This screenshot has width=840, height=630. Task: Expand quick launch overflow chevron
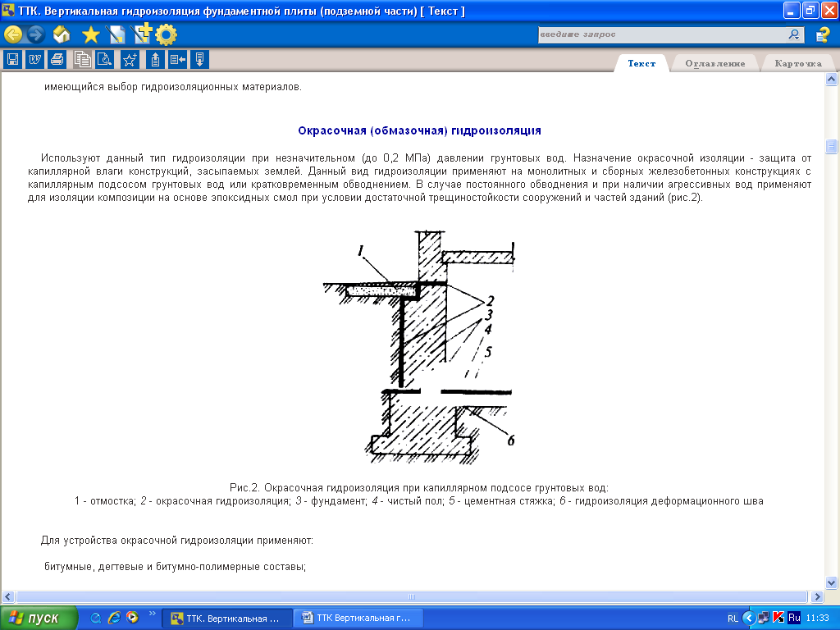click(x=152, y=614)
